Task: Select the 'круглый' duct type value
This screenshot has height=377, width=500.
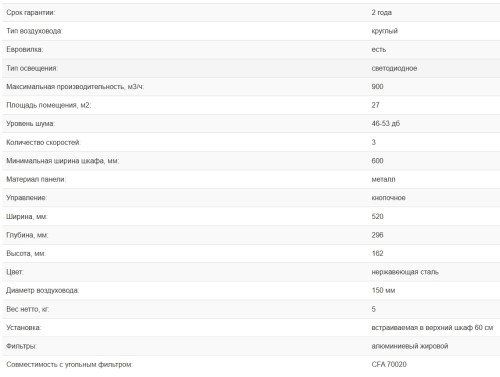Action: [x=385, y=31]
